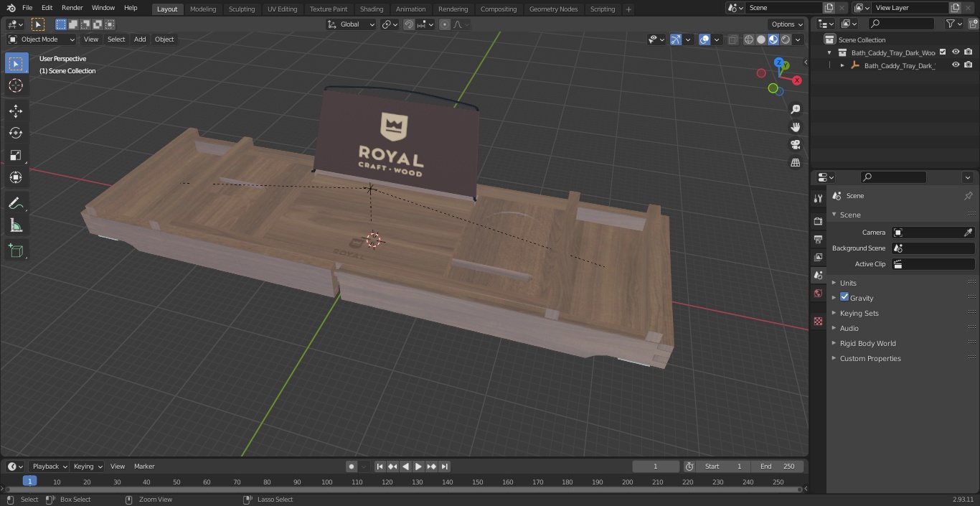Switch to the Shading workspace tab
The width and height of the screenshot is (980, 506).
(372, 9)
